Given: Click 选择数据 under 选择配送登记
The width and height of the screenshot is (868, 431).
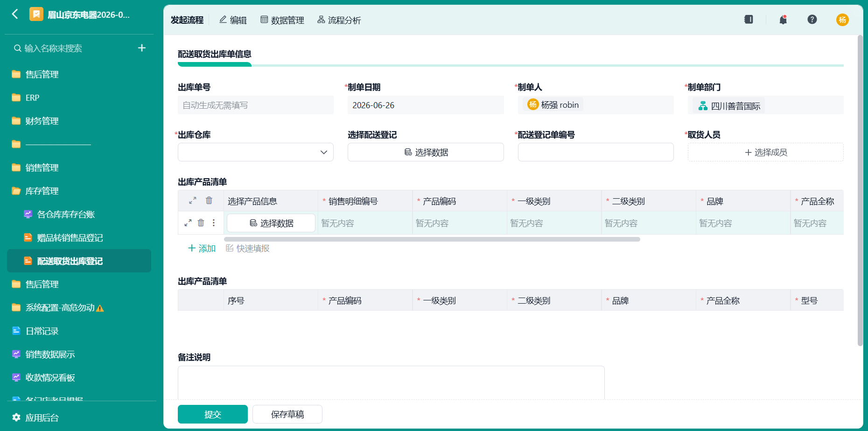Looking at the screenshot, I should [426, 152].
